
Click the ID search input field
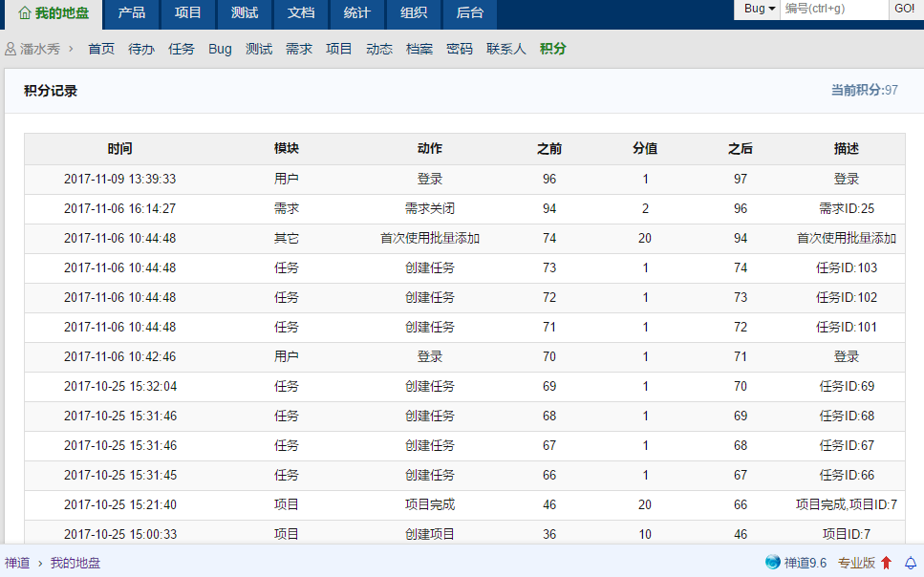(x=834, y=9)
